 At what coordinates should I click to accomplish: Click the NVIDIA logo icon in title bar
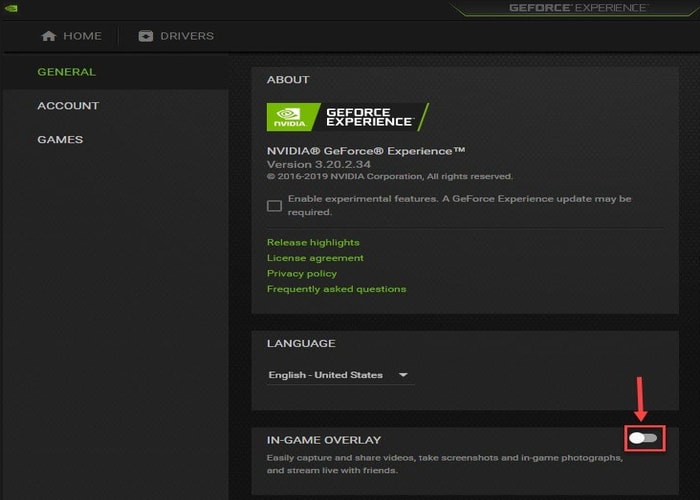(11, 8)
